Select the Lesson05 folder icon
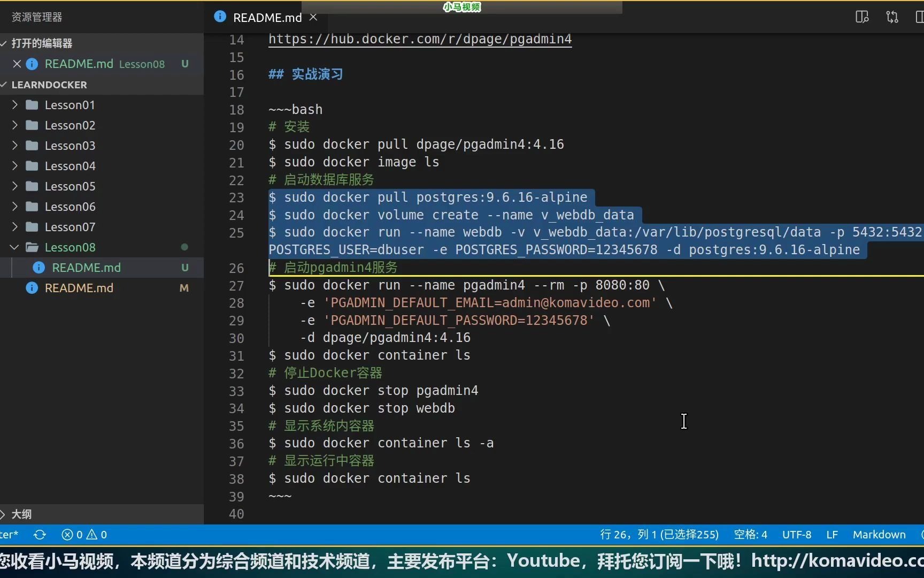Screen dimensions: 924x578 [x=32, y=186]
